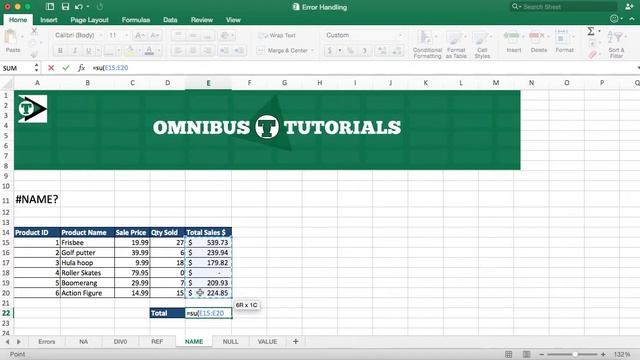Click Insert cells button in ribbon
Viewport: 640px width, 360px height.
pyautogui.click(x=513, y=42)
